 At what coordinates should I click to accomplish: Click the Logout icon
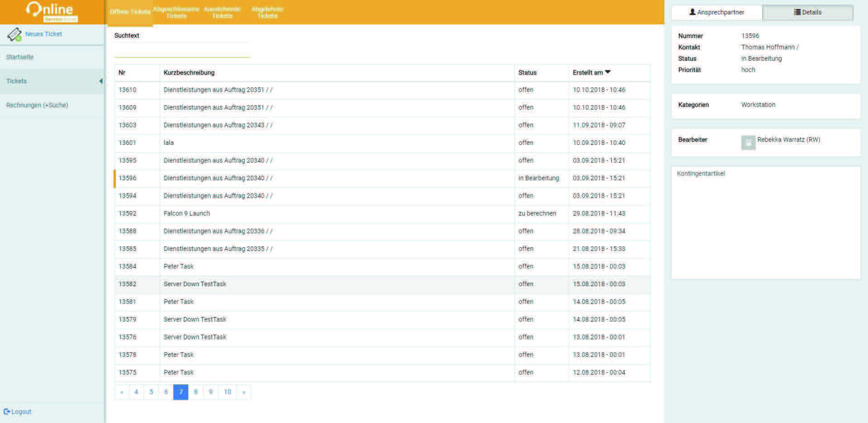pos(6,412)
